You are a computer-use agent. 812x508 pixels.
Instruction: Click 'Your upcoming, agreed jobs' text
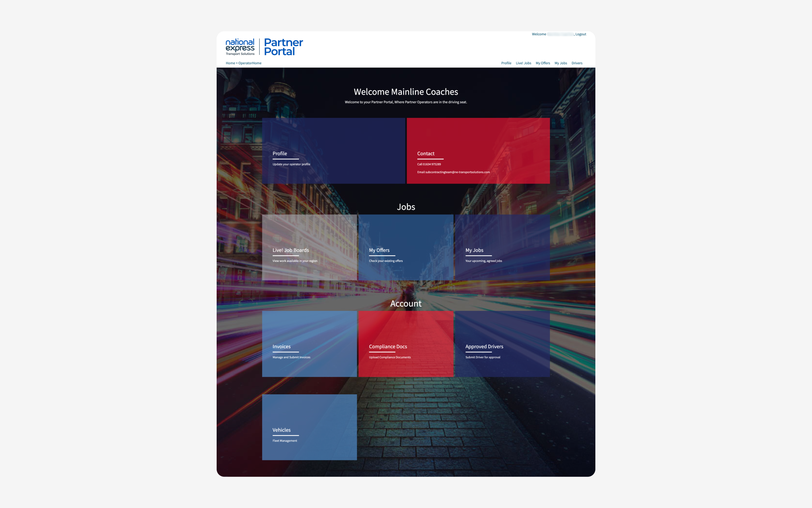click(483, 261)
